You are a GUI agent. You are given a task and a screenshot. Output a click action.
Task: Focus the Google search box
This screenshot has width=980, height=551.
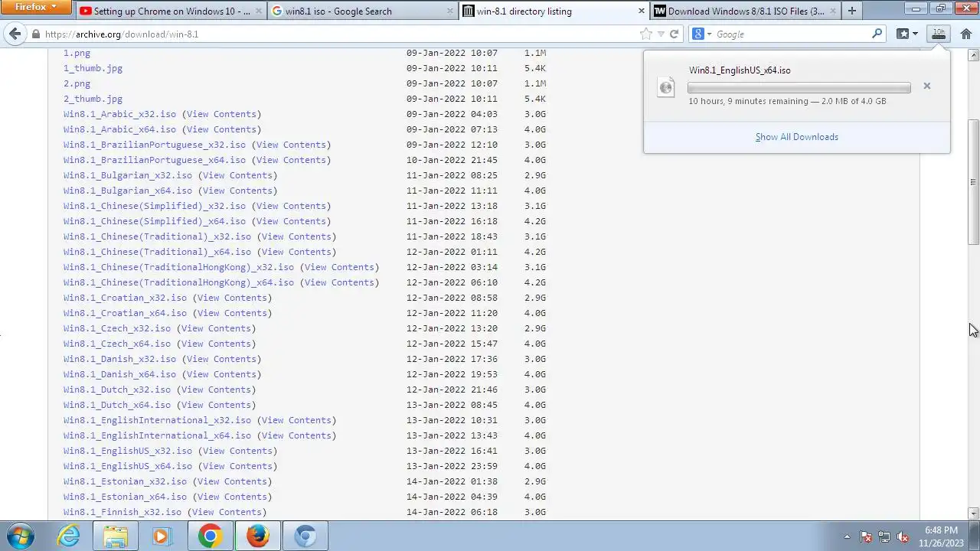792,34
